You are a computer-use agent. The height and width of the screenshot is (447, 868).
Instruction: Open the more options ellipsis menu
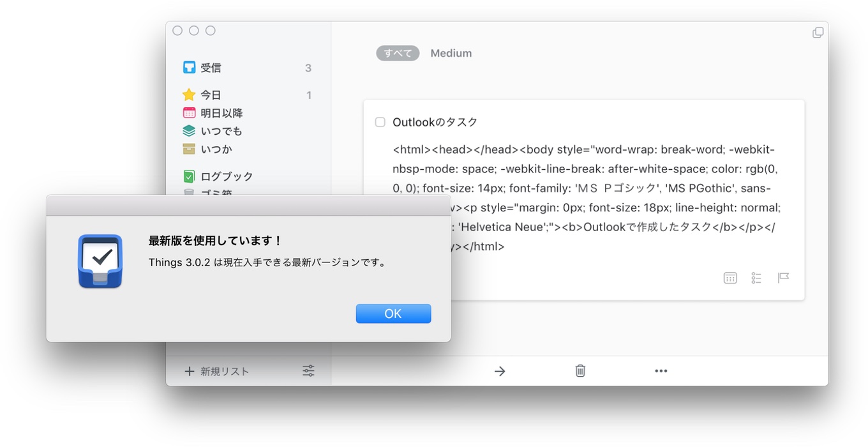661,371
